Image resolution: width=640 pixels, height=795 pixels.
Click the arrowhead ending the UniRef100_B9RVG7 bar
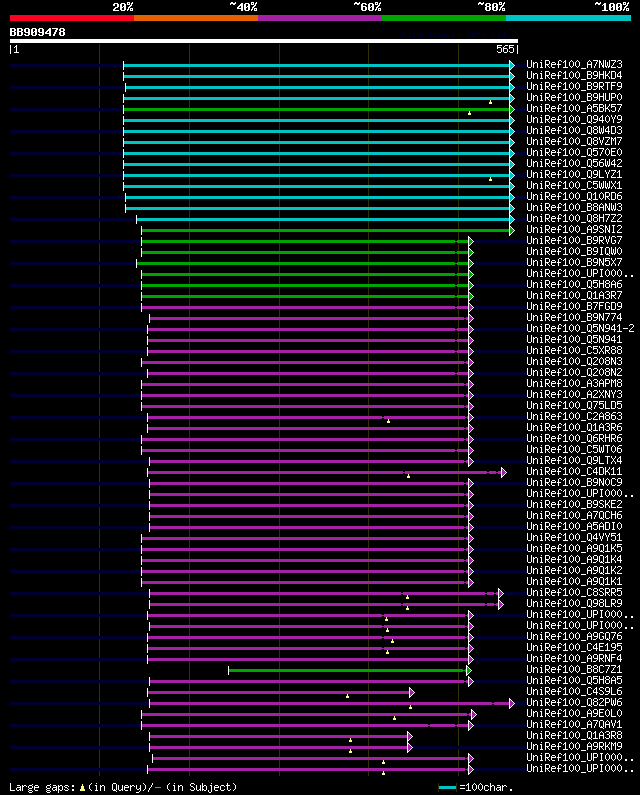tap(471, 241)
